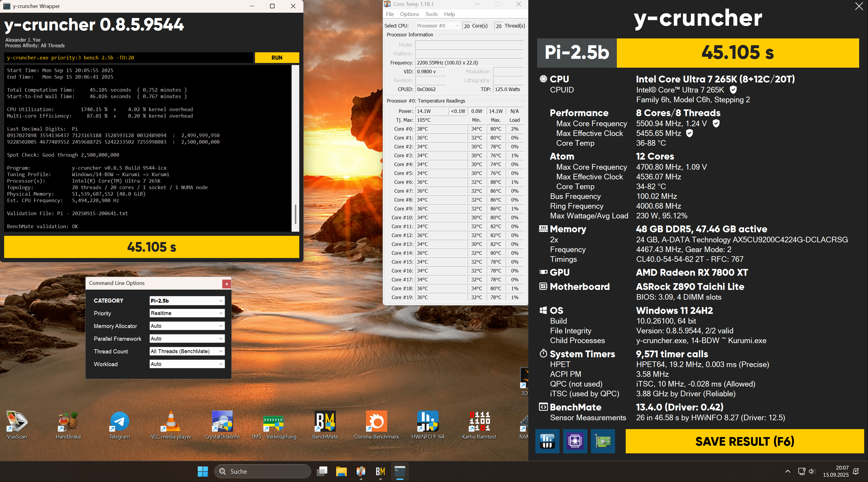Click the HWiNFO icon button in BenchMate panel
This screenshot has height=482, width=868.
tap(547, 441)
